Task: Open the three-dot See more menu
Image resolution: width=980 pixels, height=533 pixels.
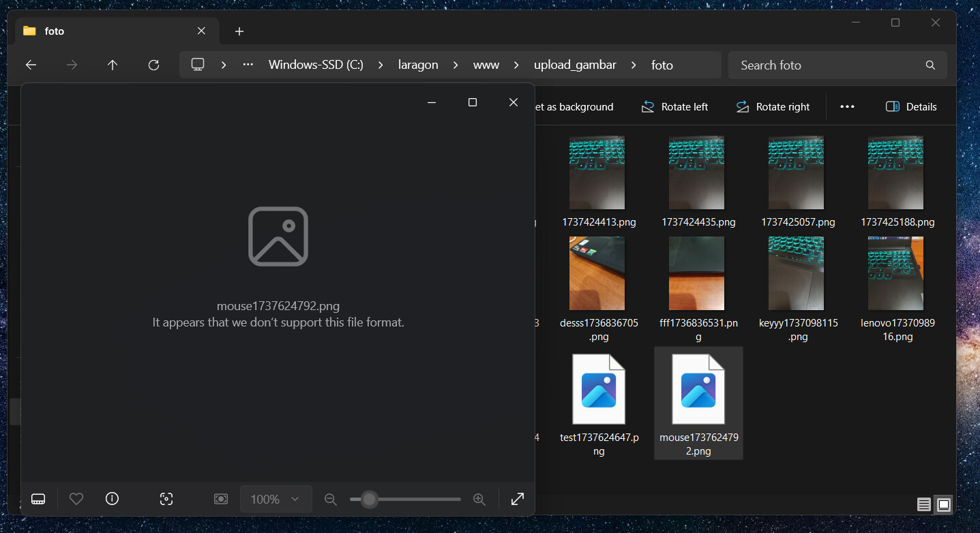Action: tap(847, 107)
